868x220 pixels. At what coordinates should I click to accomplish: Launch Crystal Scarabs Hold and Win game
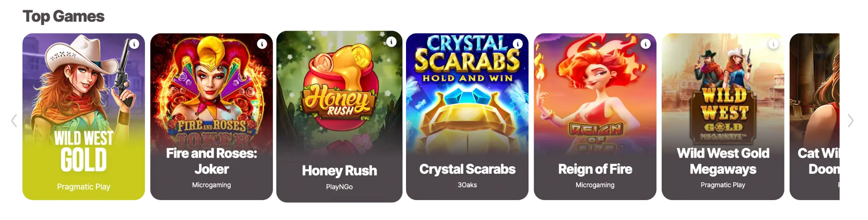point(467,117)
